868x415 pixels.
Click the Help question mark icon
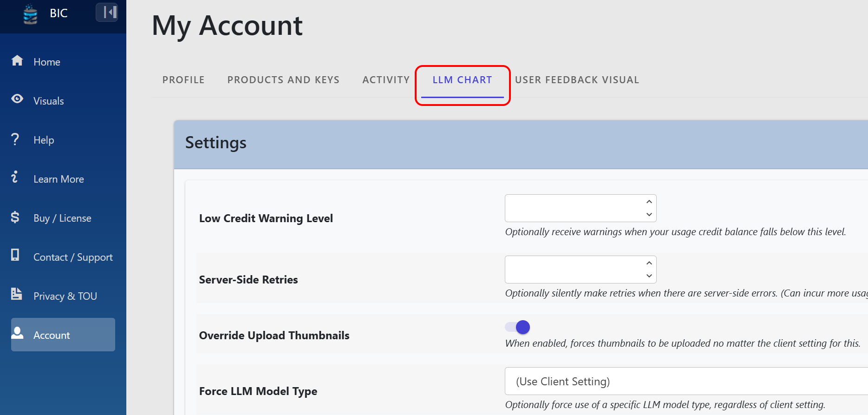pos(15,138)
